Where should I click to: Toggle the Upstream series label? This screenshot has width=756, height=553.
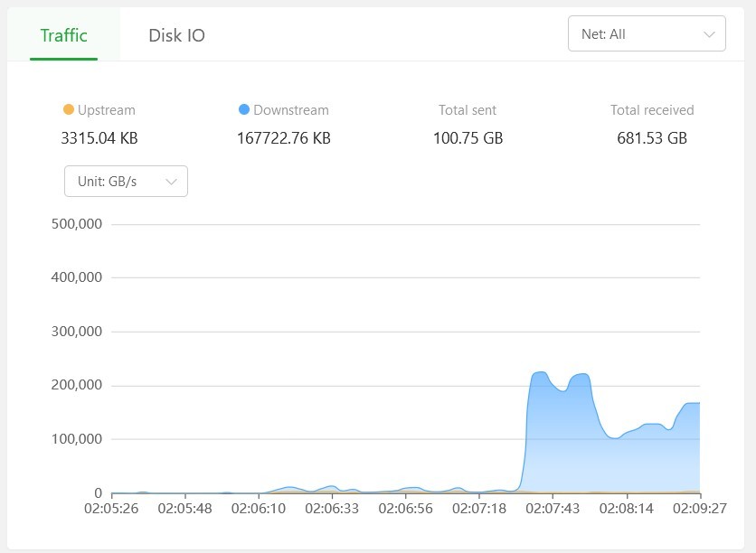coord(106,110)
